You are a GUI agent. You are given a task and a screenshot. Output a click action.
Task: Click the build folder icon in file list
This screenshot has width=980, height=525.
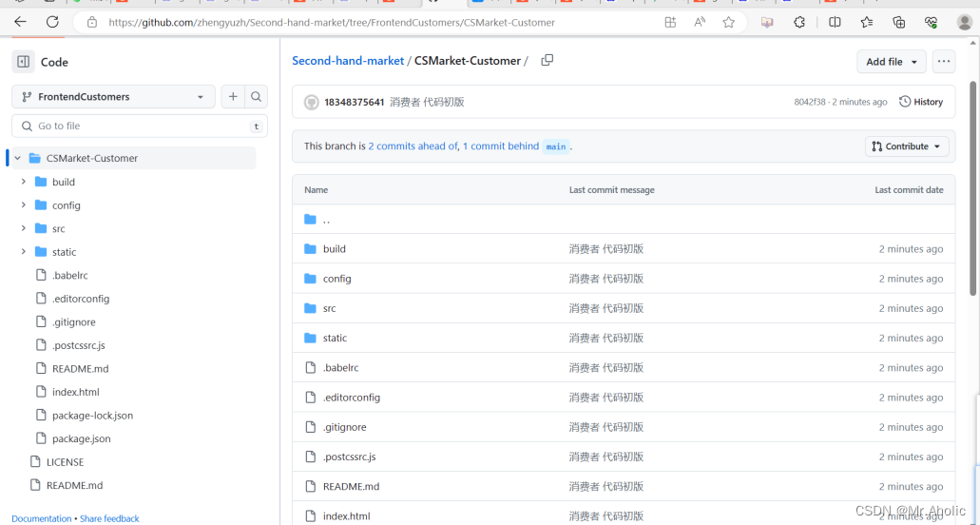point(310,249)
